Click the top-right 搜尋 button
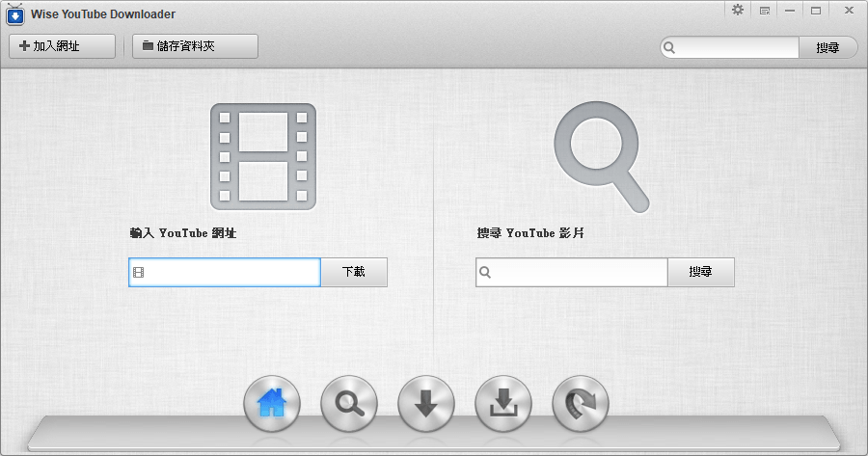The image size is (868, 456). (x=828, y=47)
